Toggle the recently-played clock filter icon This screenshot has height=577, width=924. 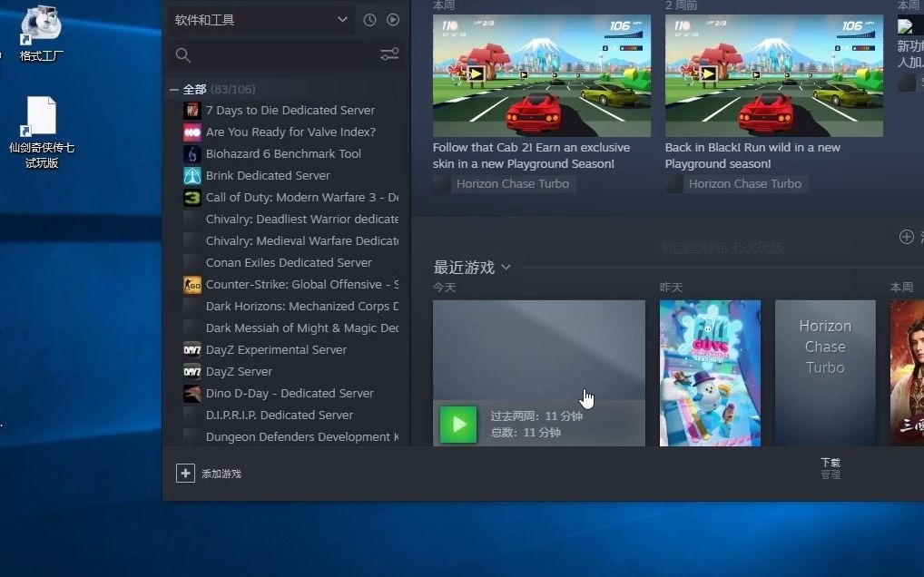coord(369,19)
